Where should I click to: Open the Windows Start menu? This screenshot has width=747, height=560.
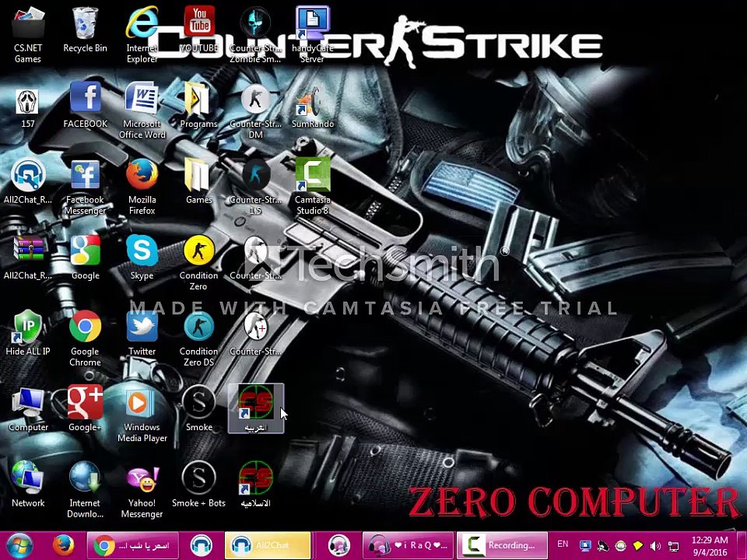pos(19,545)
